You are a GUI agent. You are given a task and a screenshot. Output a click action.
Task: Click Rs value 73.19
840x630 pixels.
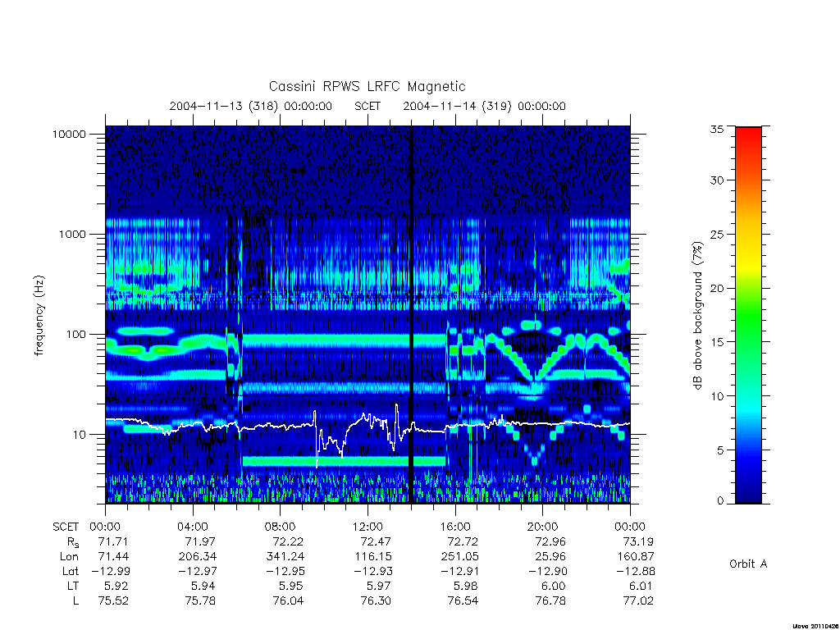638,541
